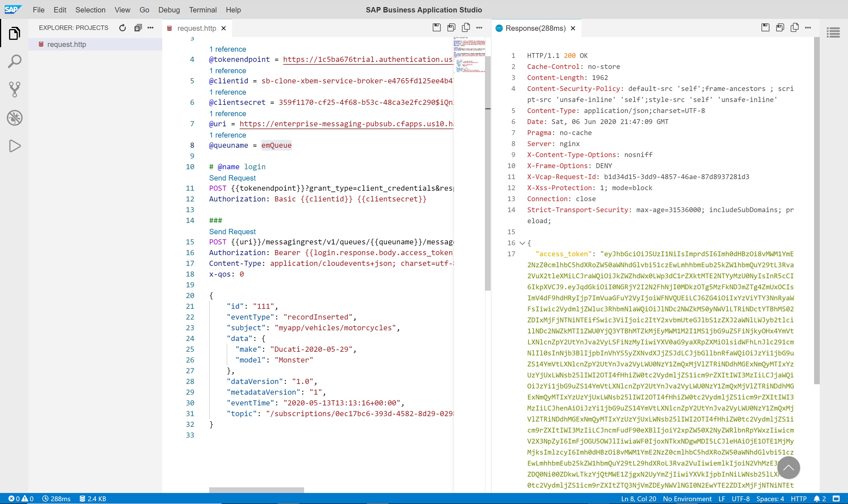Open the Source Control view icon
The image size is (848, 504).
coord(14,89)
